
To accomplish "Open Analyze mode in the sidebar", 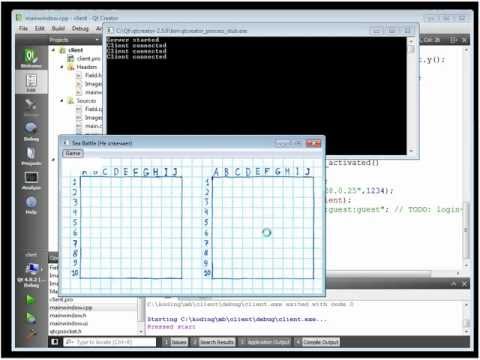I will tap(31, 180).
